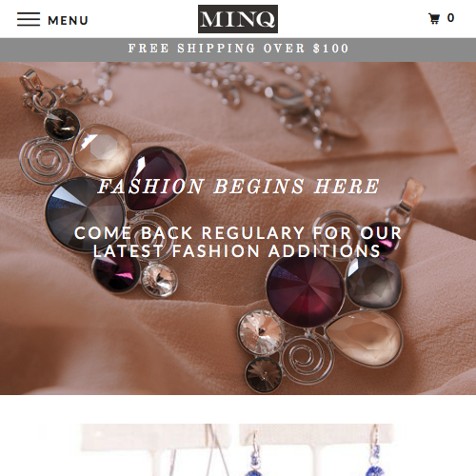This screenshot has height=476, width=476.
Task: Click the Free Shipping Over $100 banner
Action: tap(238, 50)
